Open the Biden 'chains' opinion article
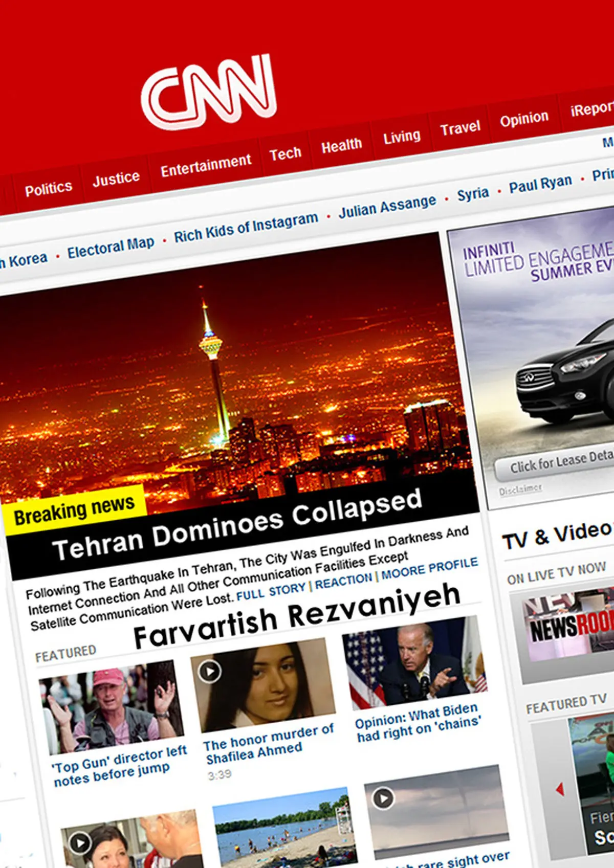The image size is (614, 868). (418, 723)
